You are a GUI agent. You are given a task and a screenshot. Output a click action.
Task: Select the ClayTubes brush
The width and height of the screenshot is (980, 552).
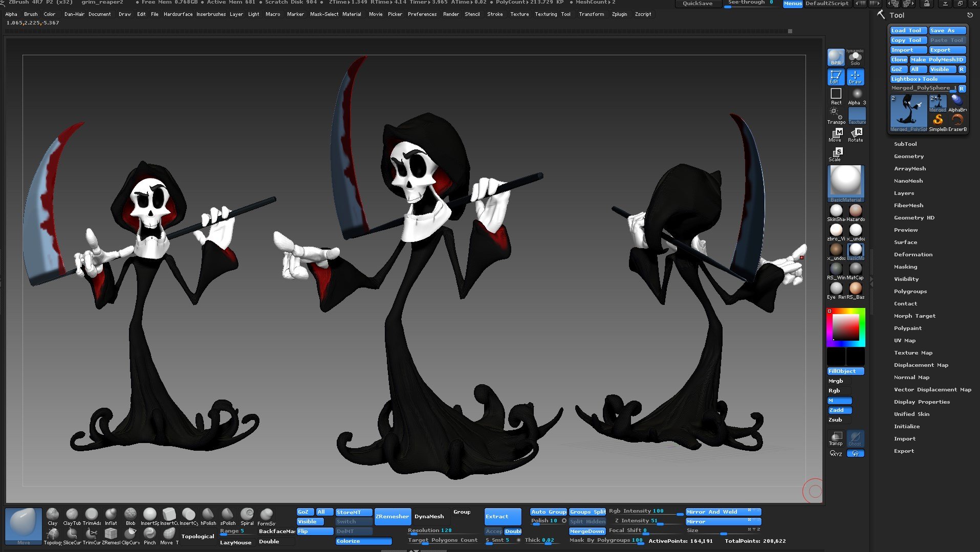point(72,516)
